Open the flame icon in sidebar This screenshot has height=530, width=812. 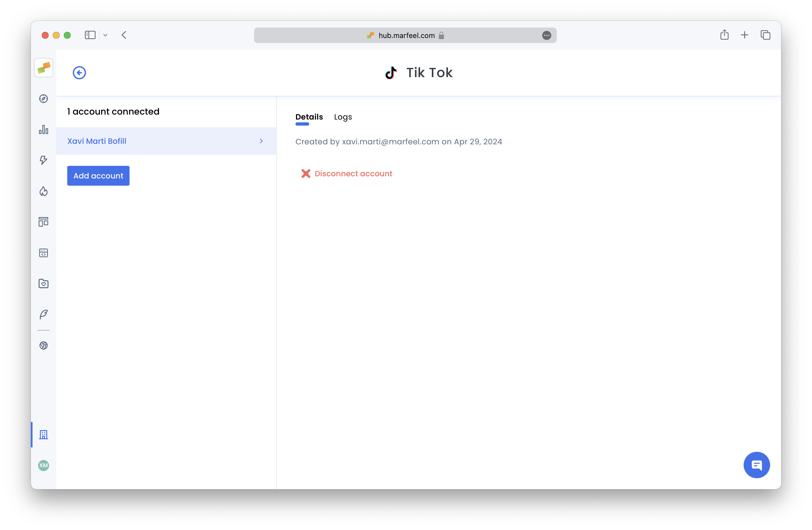(x=44, y=191)
